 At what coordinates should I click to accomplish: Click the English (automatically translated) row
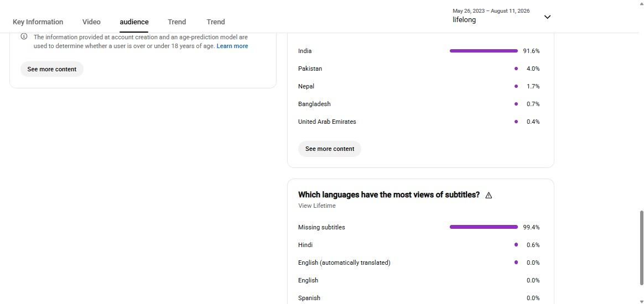pyautogui.click(x=419, y=263)
